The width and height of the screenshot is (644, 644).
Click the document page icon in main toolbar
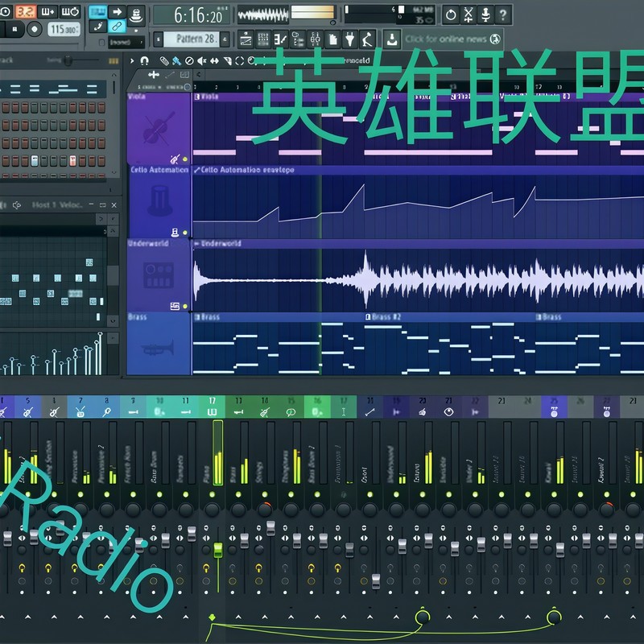tap(332, 39)
